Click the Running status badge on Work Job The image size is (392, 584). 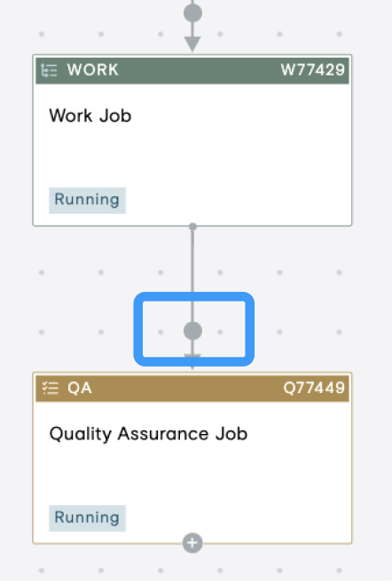point(88,201)
